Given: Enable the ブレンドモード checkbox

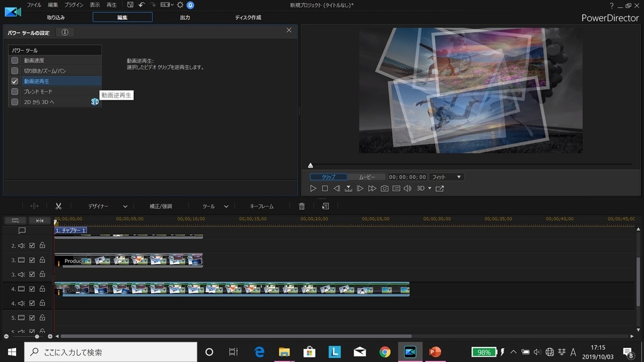Looking at the screenshot, I should 15,92.
